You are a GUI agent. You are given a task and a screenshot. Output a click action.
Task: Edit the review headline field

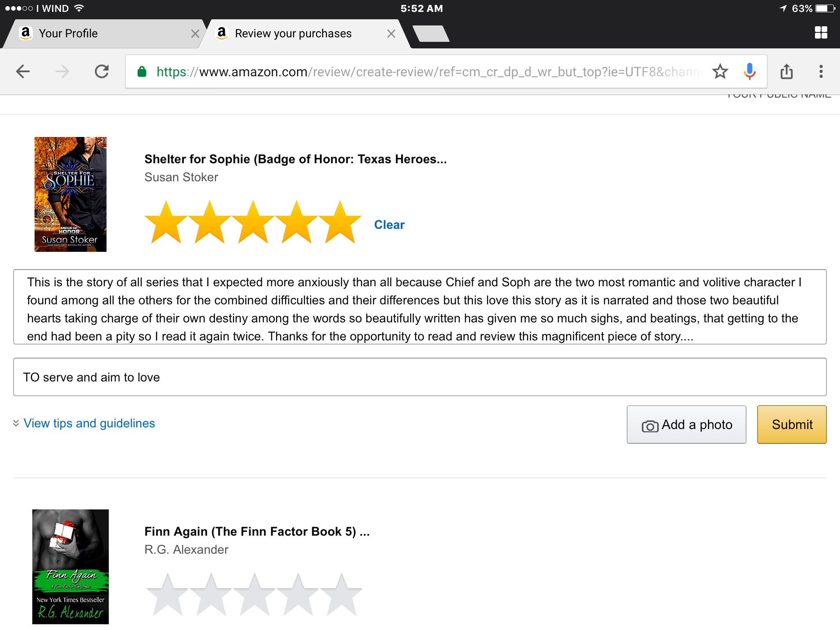click(x=419, y=377)
